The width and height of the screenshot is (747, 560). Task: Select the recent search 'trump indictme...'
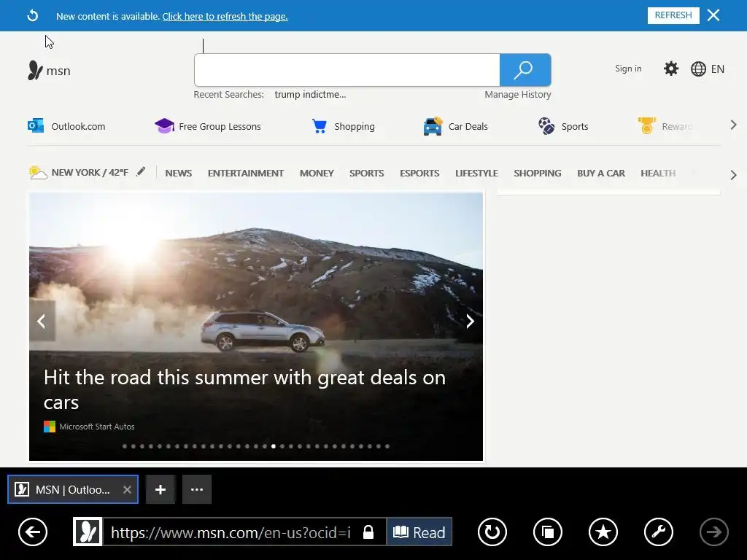pyautogui.click(x=310, y=94)
